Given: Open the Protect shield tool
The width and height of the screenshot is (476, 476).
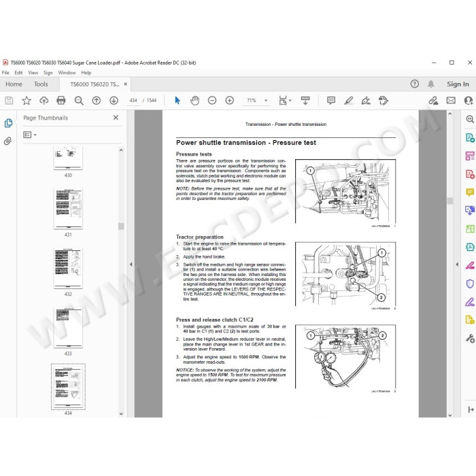Looking at the screenshot, I should pos(470,284).
